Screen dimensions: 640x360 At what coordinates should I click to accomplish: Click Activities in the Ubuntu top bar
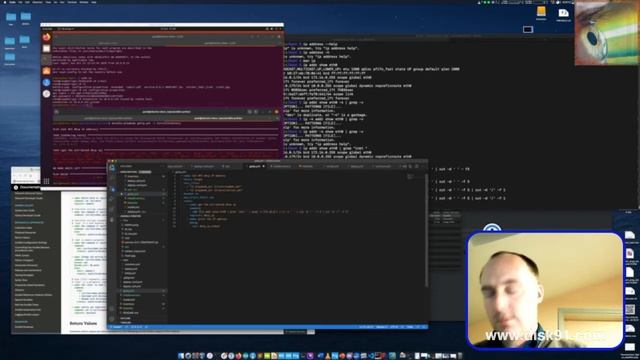click(x=48, y=29)
